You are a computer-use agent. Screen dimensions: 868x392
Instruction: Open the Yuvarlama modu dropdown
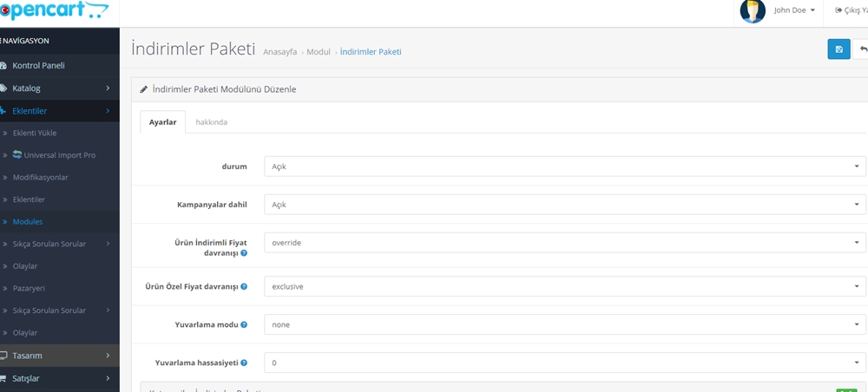point(565,324)
